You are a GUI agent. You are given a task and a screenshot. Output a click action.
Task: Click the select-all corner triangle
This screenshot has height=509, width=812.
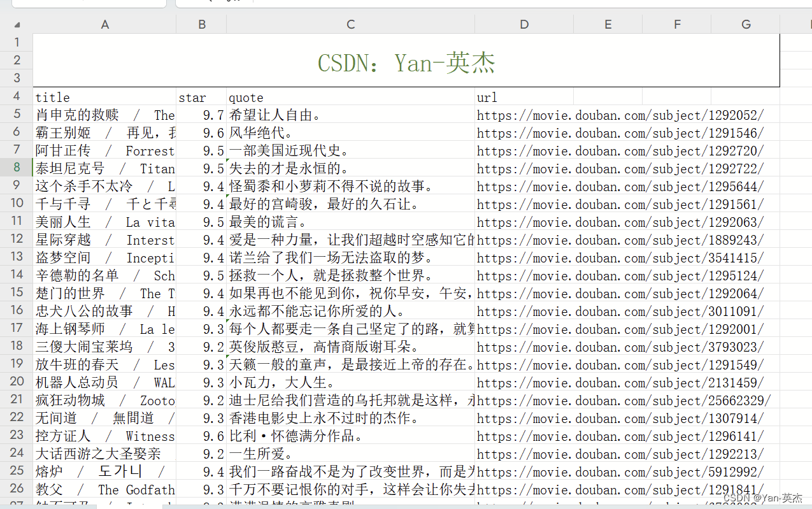17,25
